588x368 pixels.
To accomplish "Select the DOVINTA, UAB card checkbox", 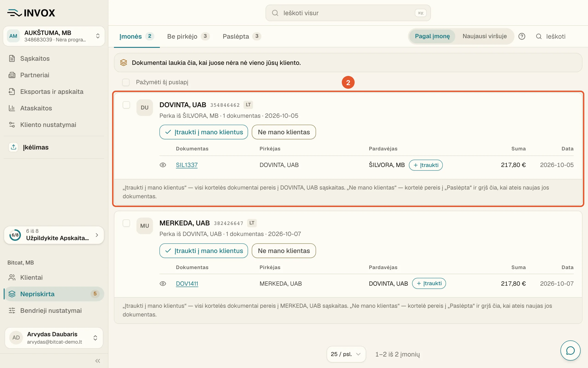I will point(126,105).
